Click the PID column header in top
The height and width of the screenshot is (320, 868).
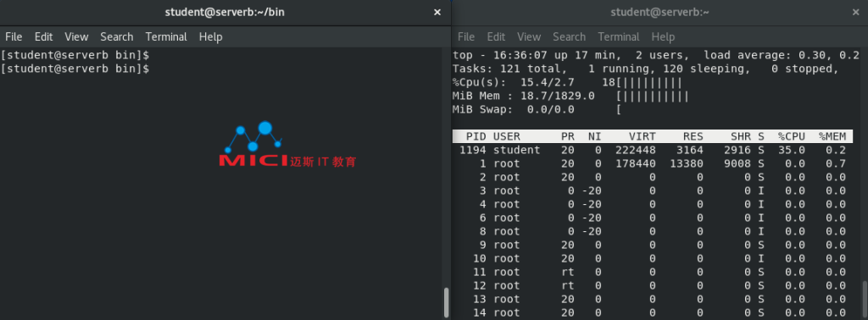(476, 136)
